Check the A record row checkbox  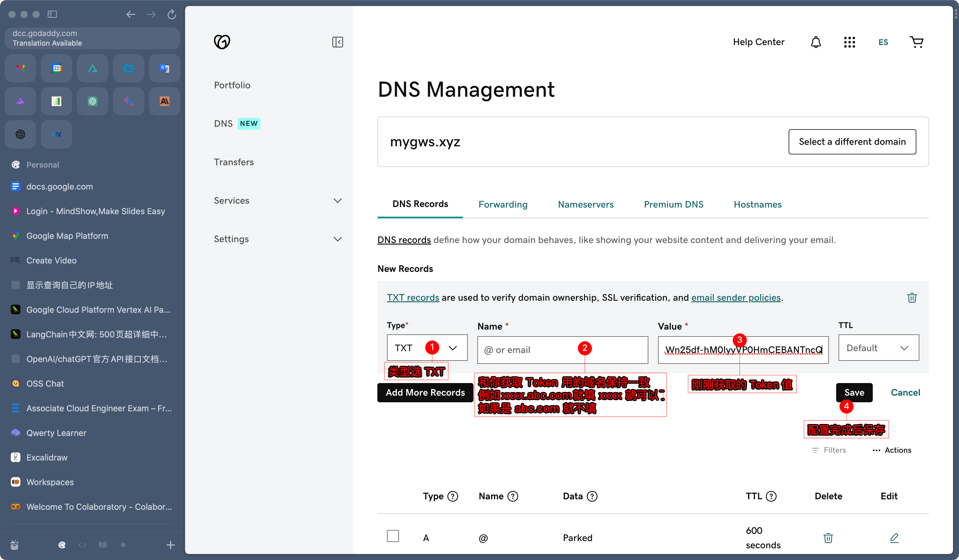[x=393, y=537]
